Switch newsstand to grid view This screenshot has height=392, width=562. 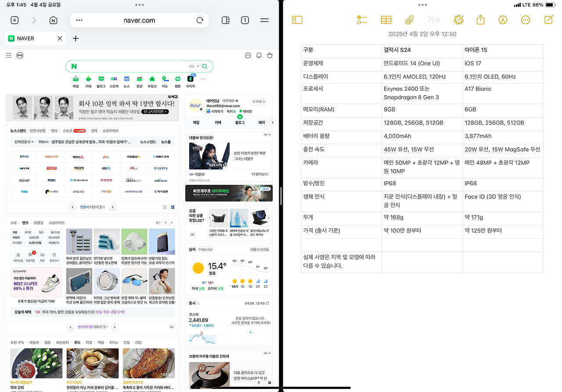(x=173, y=207)
